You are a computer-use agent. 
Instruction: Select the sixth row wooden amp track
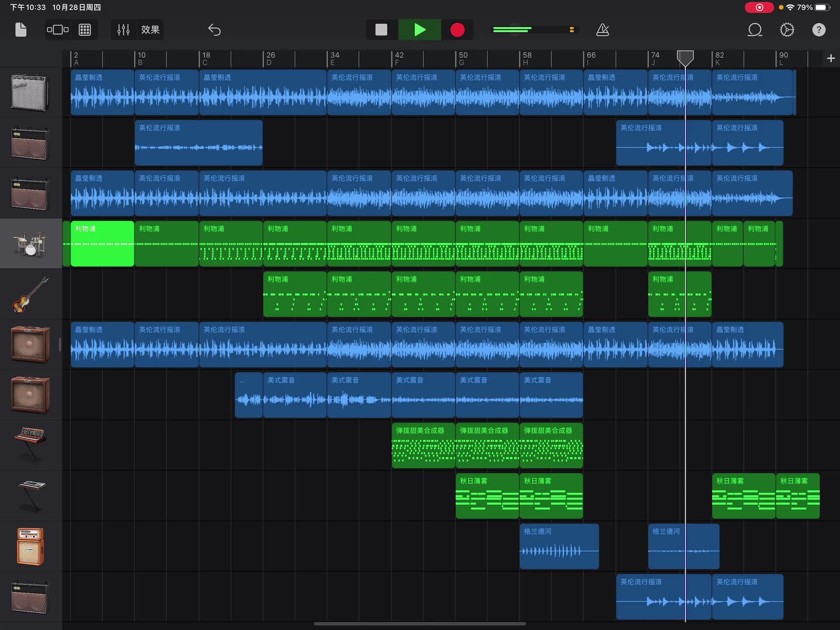(30, 344)
